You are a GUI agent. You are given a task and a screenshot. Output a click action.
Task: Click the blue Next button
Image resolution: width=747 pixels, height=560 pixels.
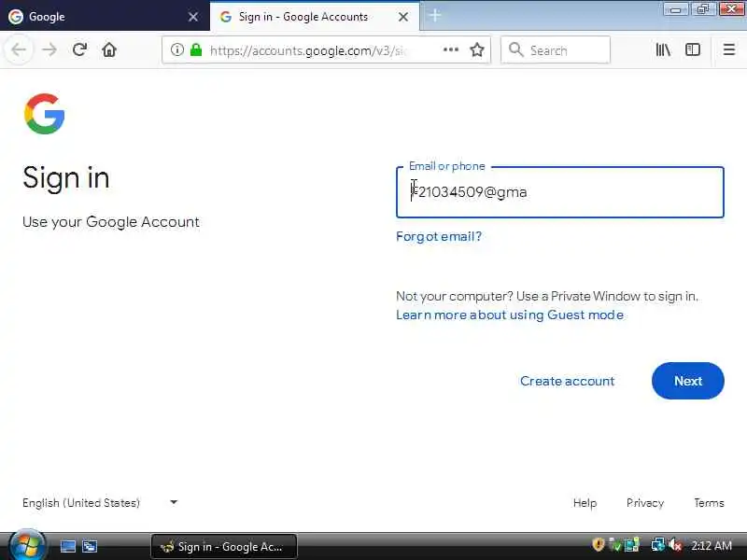point(688,381)
